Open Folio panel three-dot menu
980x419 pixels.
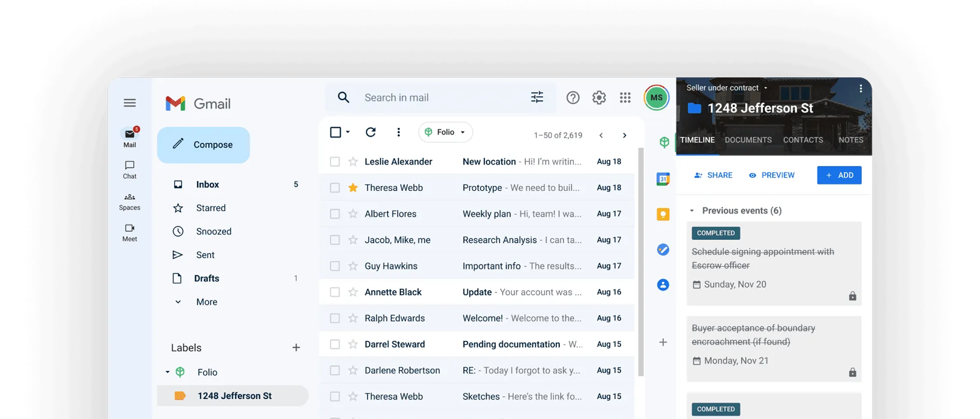click(x=860, y=88)
